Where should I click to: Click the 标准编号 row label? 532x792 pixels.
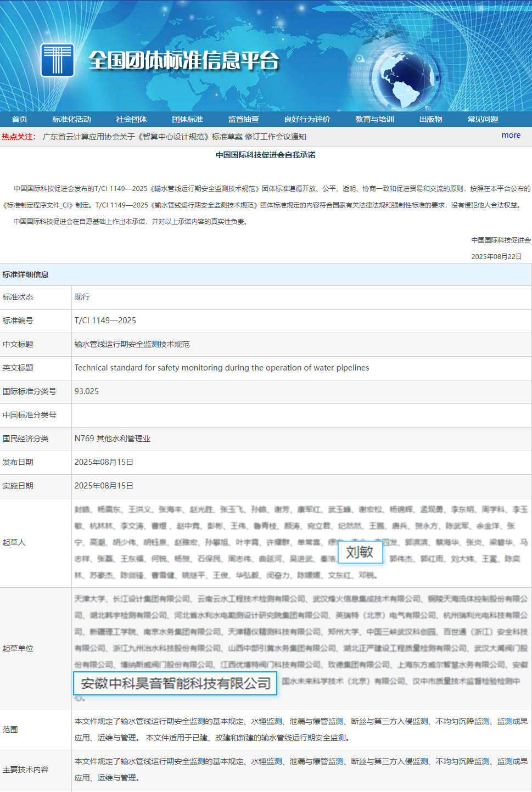pos(18,321)
